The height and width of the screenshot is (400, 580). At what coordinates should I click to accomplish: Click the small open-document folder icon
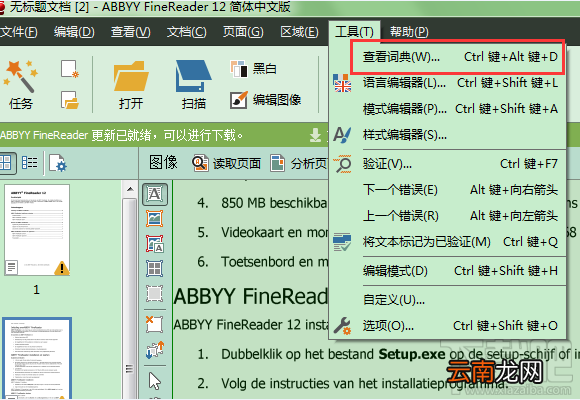pos(70,100)
